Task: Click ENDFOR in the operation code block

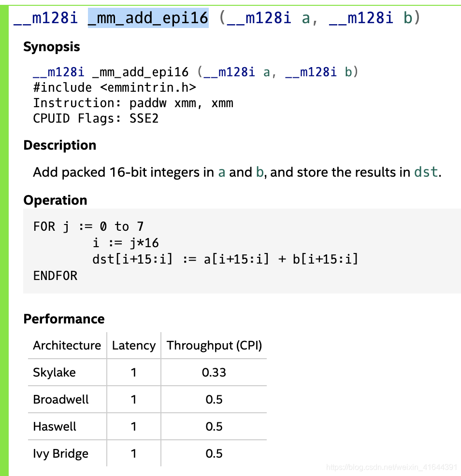Action: pyautogui.click(x=55, y=276)
